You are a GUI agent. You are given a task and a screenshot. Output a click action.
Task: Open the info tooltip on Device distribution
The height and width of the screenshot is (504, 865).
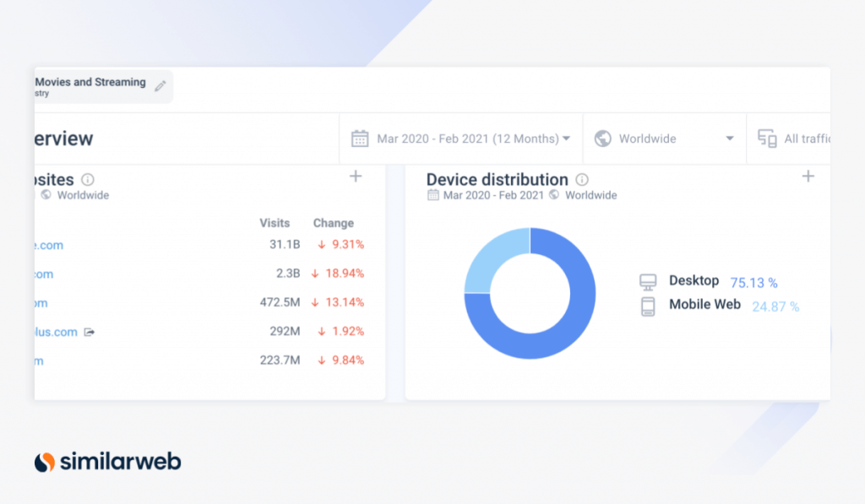(581, 179)
